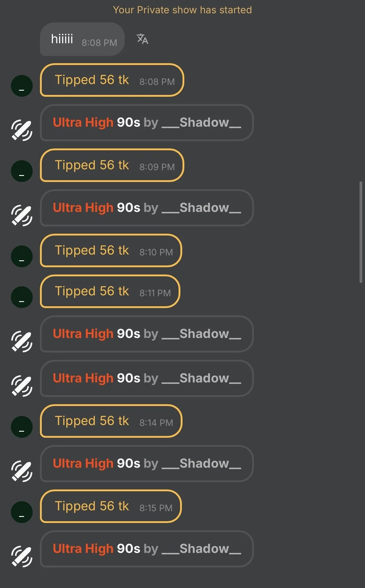Click the vibration icon after the 8:09 PM tip
The image size is (365, 588).
[x=22, y=216]
